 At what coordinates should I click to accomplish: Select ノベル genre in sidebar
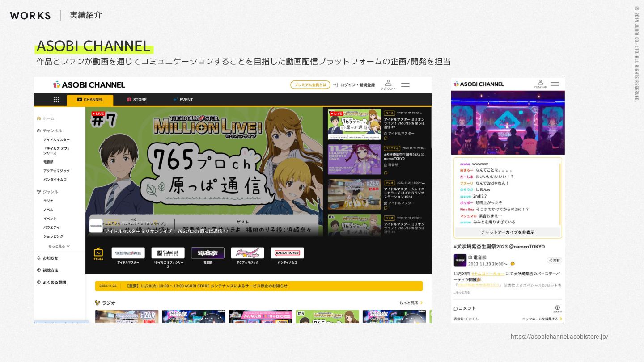tap(48, 210)
